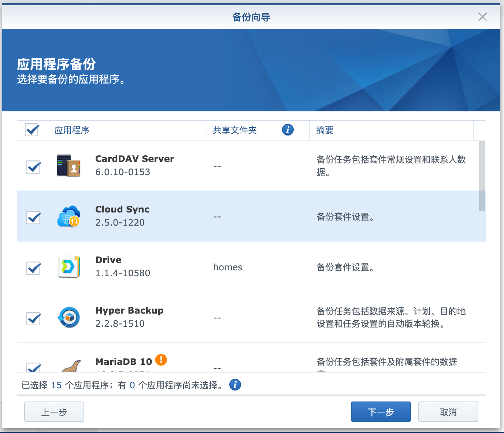
Task: Deselect the Drive checkbox
Action: click(33, 268)
